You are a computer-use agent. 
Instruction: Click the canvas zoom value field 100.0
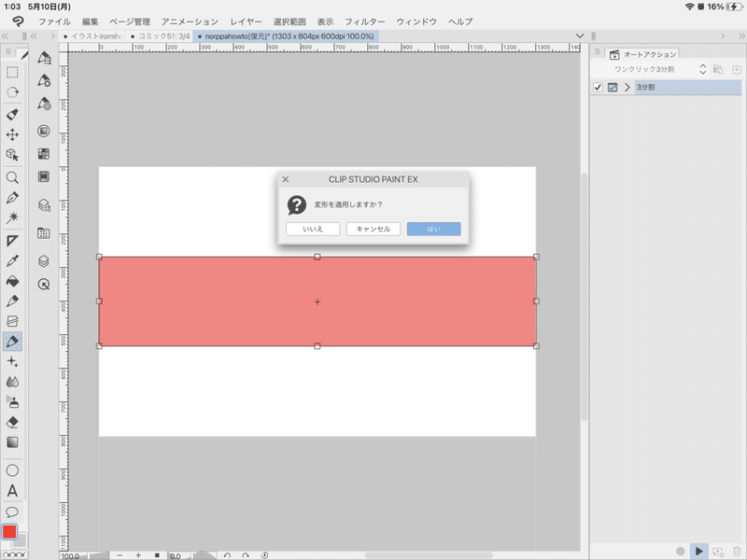point(73,555)
